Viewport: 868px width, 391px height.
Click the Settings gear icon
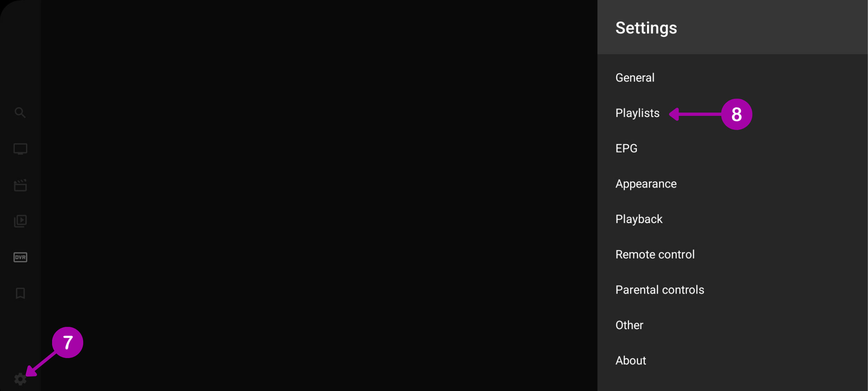[20, 379]
